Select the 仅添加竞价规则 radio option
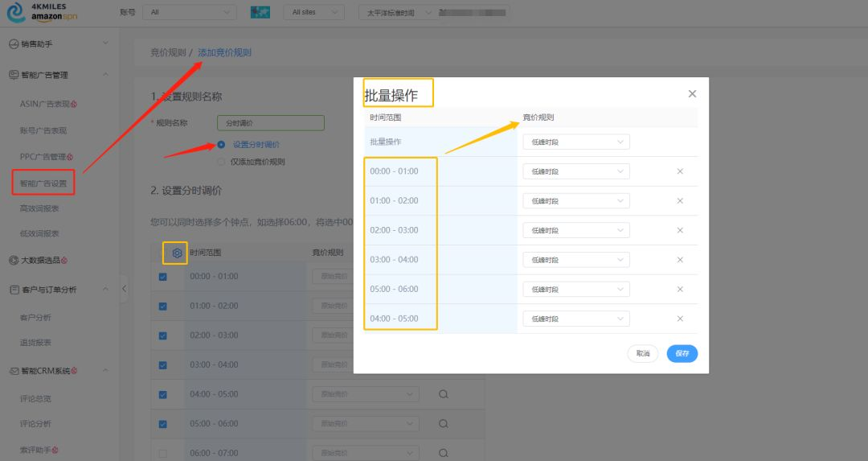 [221, 162]
